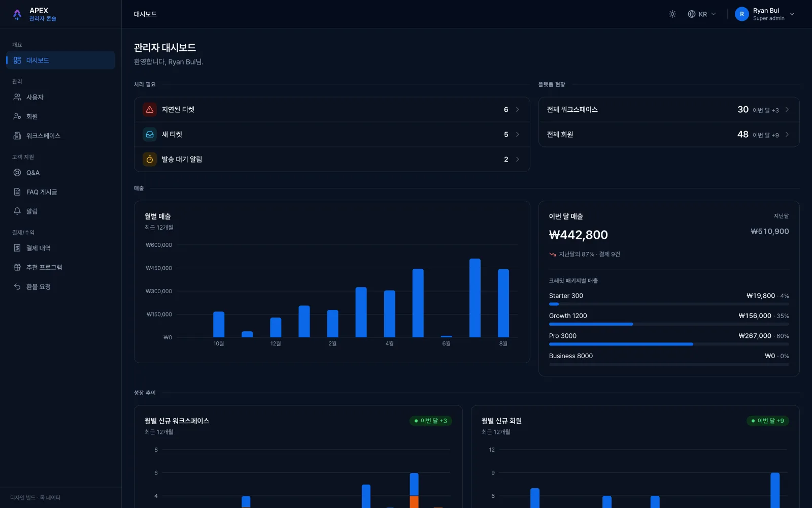Click the Business 8000 package label
This screenshot has width=812, height=508.
pyautogui.click(x=571, y=356)
